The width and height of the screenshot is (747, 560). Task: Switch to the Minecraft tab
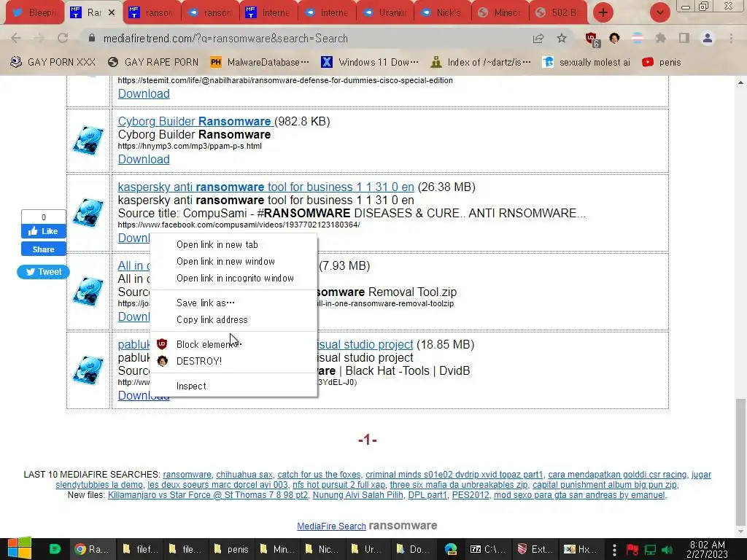point(500,12)
